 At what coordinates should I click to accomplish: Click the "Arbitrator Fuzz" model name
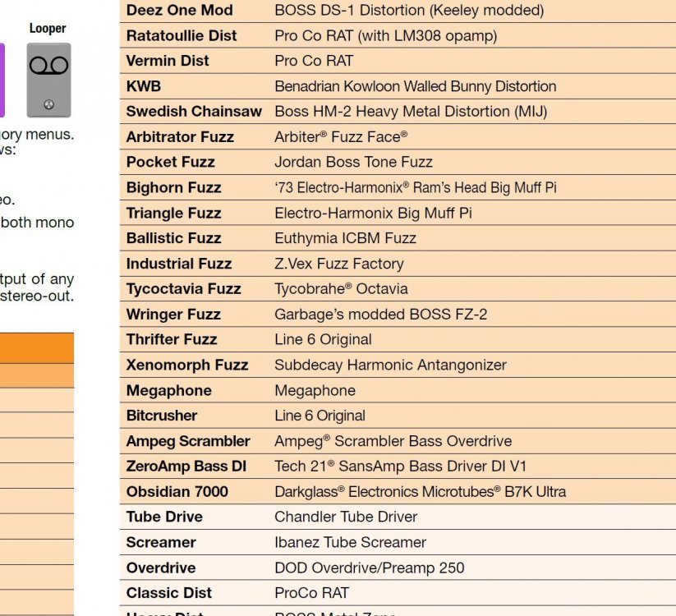[x=180, y=137]
